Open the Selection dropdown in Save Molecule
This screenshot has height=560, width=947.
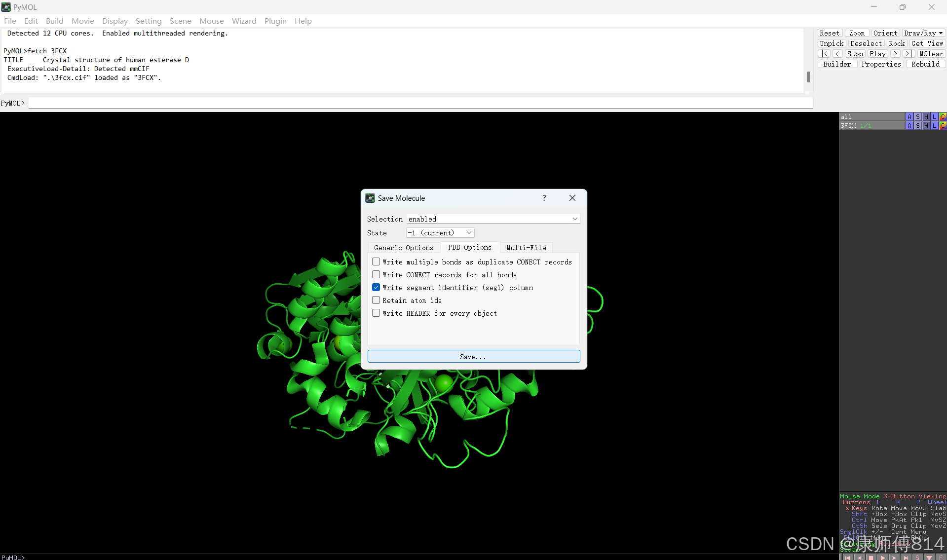click(493, 219)
